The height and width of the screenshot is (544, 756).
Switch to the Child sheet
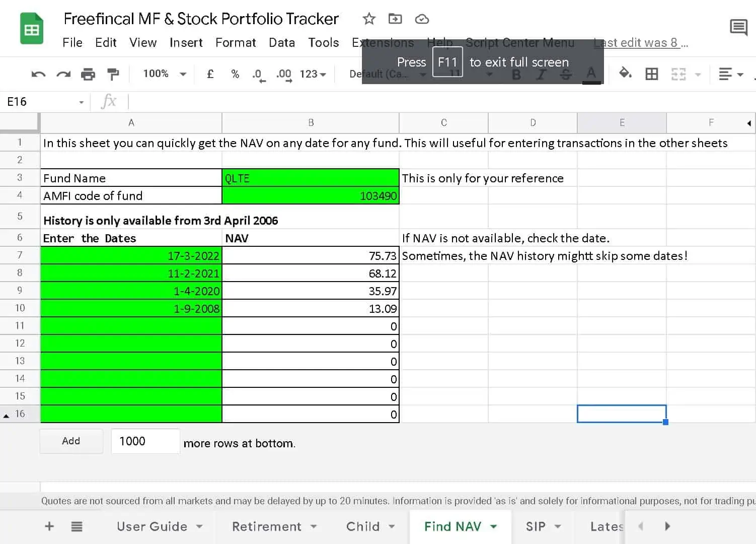(363, 526)
